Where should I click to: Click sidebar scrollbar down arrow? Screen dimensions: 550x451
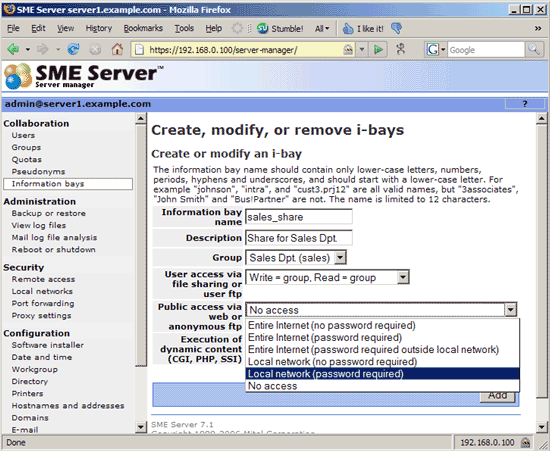141,427
